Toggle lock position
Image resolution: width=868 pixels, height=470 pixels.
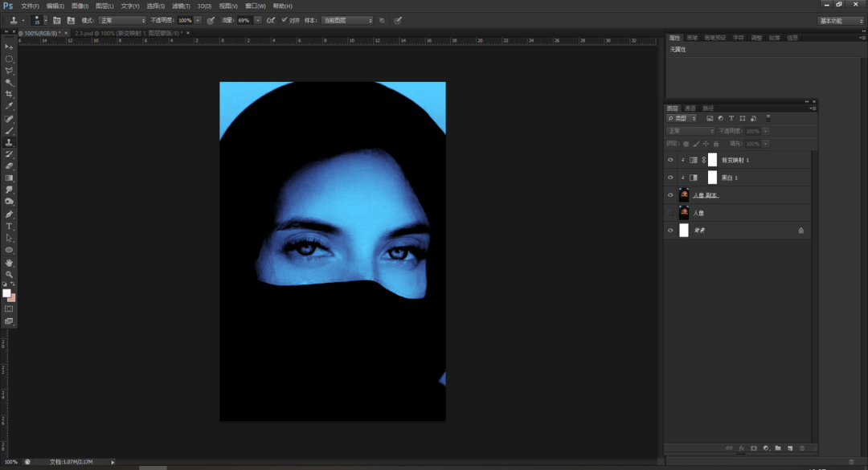(x=706, y=144)
